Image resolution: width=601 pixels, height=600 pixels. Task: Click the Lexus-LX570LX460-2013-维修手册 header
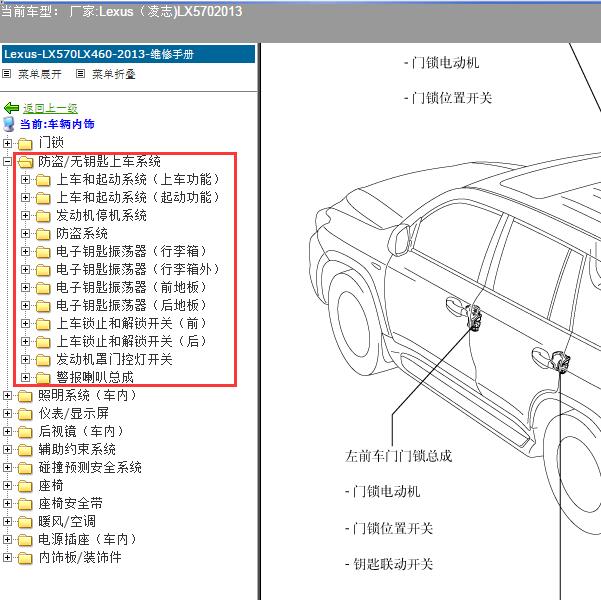point(128,54)
